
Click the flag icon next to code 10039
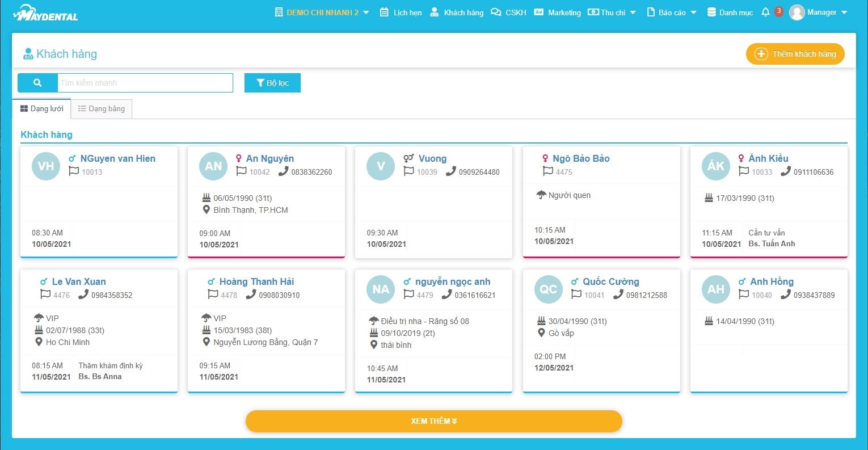click(408, 171)
